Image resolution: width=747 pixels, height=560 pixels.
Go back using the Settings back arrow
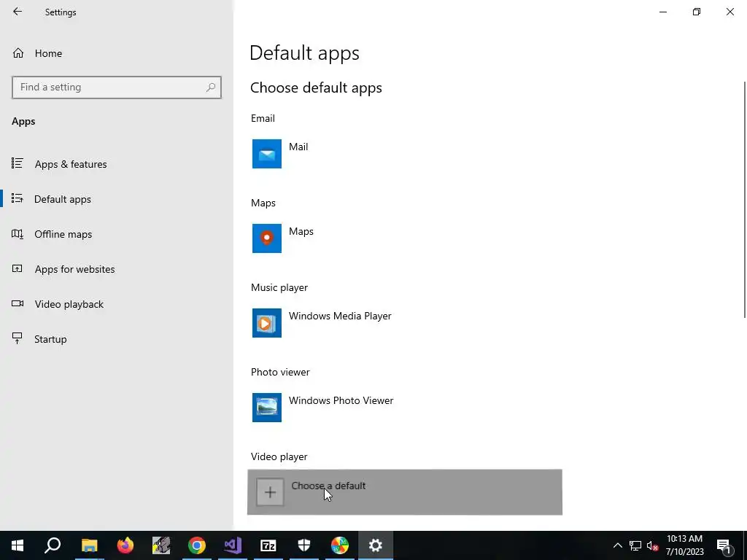(x=18, y=12)
